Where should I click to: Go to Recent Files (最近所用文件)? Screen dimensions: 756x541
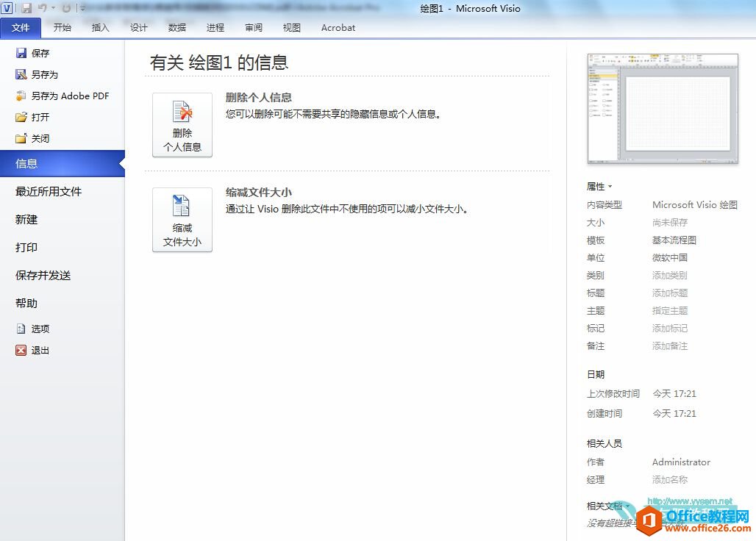(x=49, y=191)
